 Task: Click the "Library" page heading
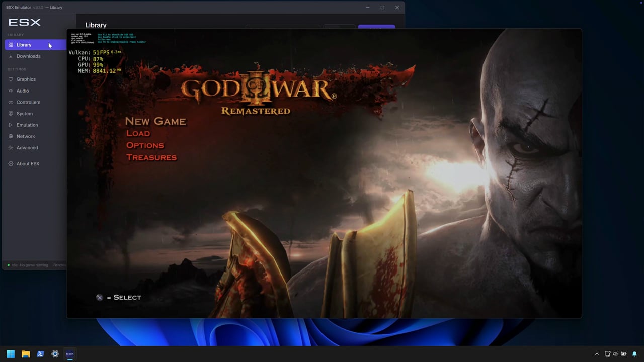pyautogui.click(x=96, y=25)
